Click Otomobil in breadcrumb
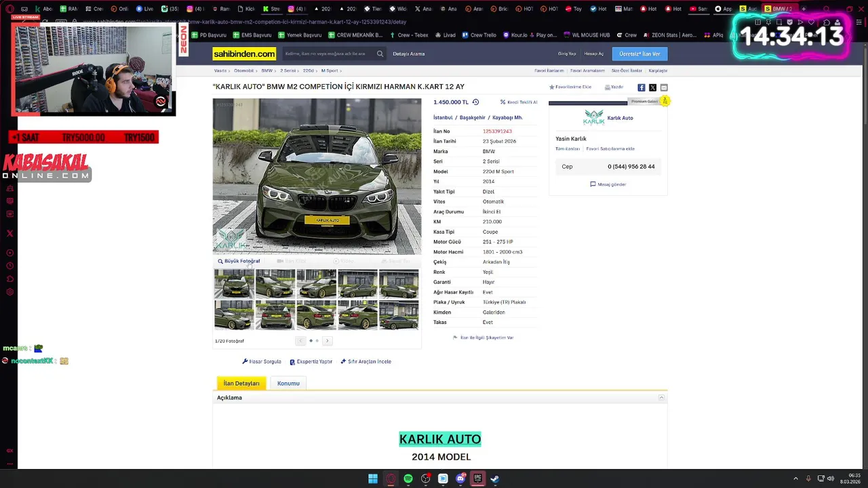Viewport: 868px width, 488px height. coord(243,70)
